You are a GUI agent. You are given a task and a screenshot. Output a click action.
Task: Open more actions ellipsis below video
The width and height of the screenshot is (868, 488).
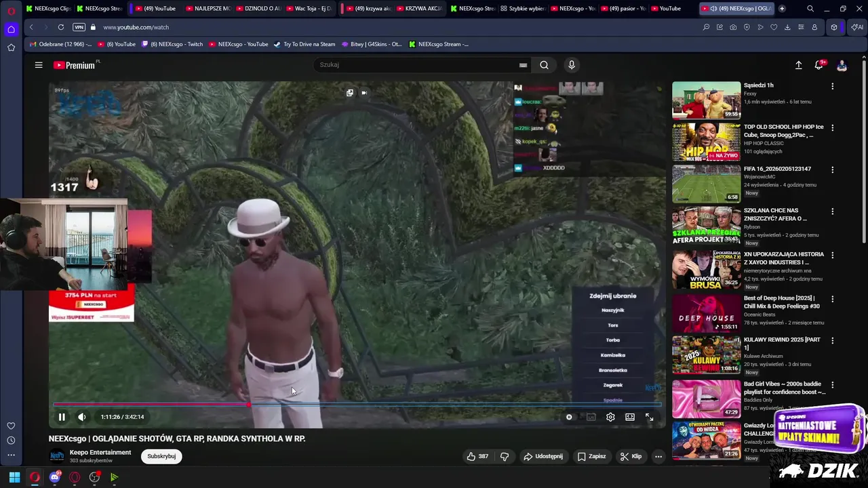click(658, 456)
